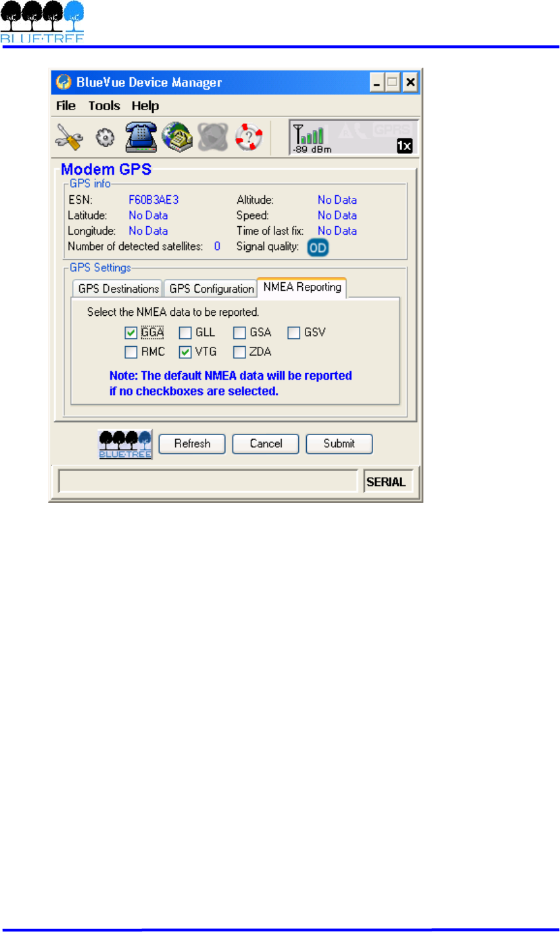Click the Speed No Data value
Viewport: 560px width, 932px height.
pyautogui.click(x=337, y=215)
